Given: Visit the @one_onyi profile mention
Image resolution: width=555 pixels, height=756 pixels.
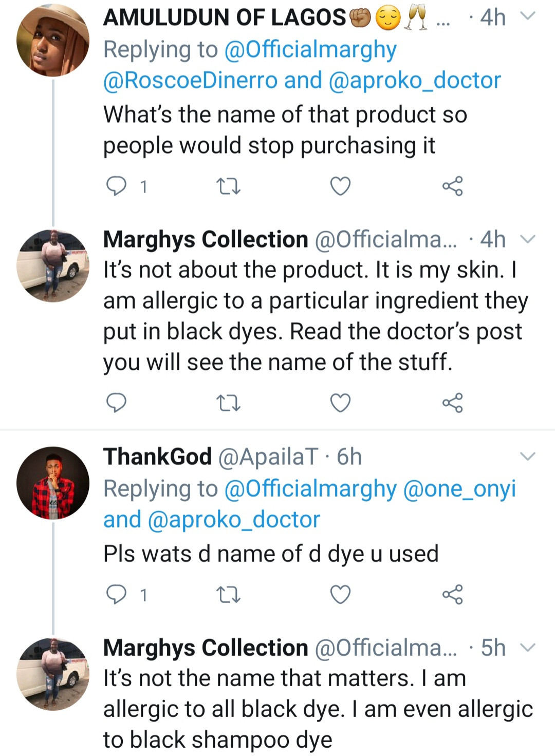Looking at the screenshot, I should [x=459, y=489].
